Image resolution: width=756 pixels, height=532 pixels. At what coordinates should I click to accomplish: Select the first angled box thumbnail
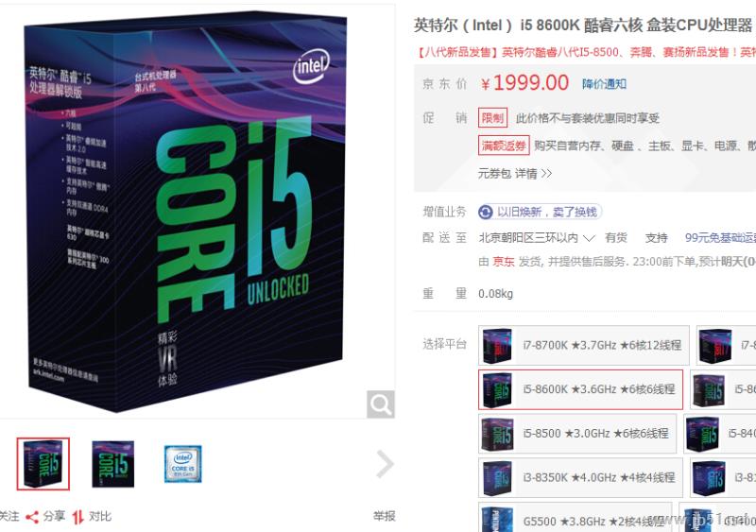click(x=43, y=464)
